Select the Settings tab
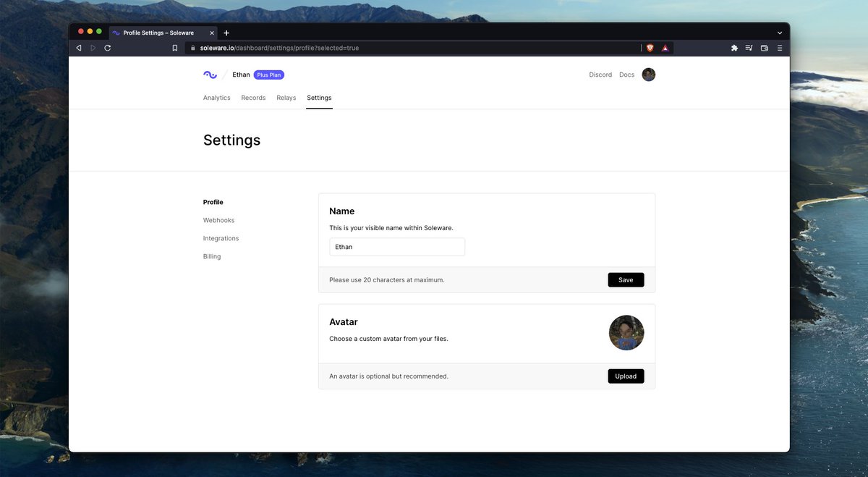This screenshot has height=477, width=868. coord(319,98)
